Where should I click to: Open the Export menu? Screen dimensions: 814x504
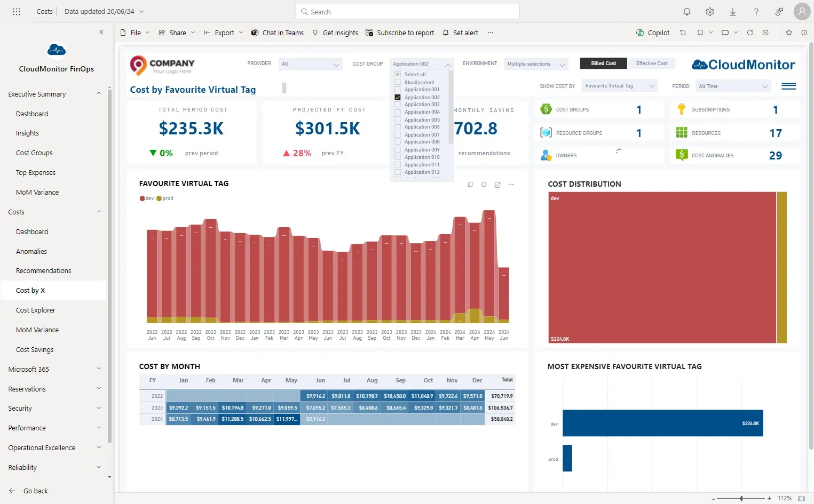click(x=224, y=33)
